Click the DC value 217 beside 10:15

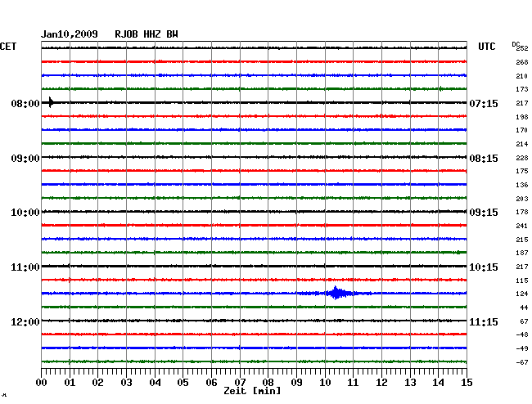click(x=522, y=267)
